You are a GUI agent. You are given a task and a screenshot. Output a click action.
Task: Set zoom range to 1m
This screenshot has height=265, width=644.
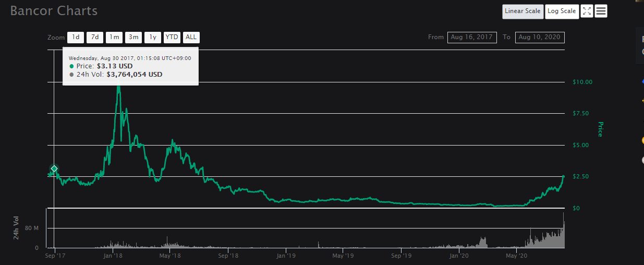[x=114, y=37]
